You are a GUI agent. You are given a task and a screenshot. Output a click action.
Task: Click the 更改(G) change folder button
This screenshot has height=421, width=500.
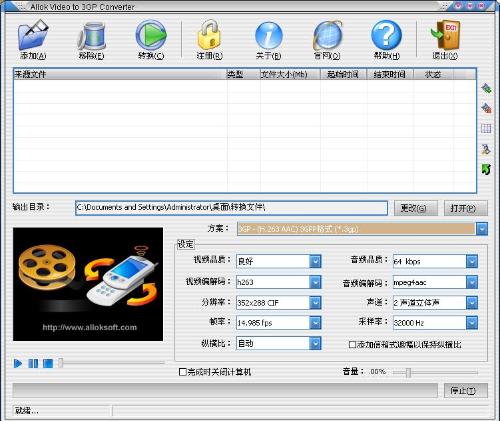pos(416,208)
